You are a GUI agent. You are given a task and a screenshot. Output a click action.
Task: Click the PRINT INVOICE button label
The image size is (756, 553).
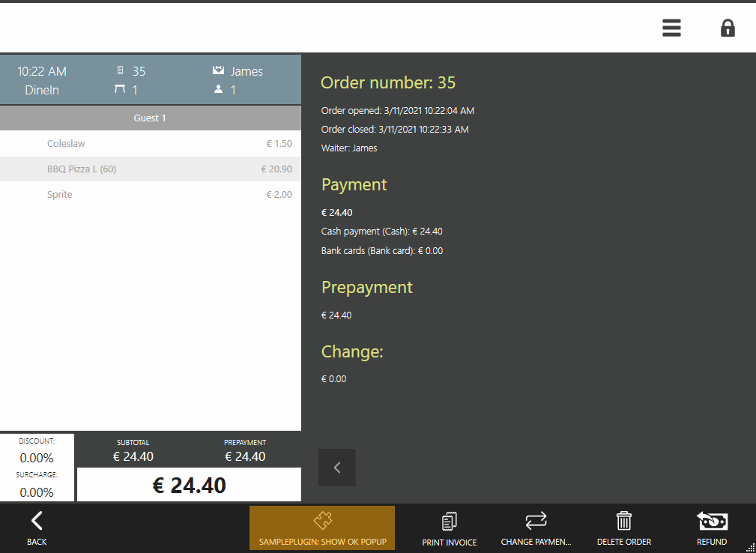(449, 541)
